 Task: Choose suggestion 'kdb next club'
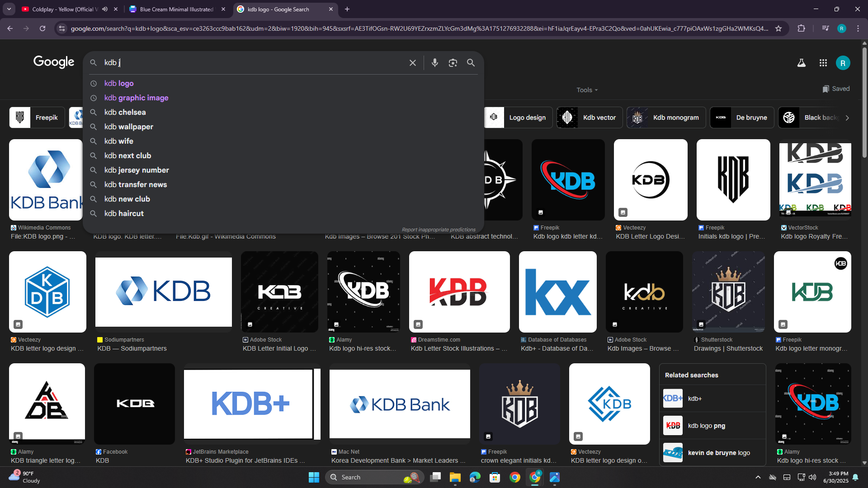coord(283,155)
